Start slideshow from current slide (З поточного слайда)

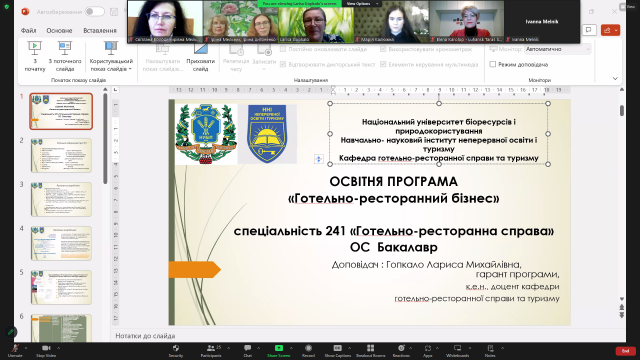coord(65,56)
